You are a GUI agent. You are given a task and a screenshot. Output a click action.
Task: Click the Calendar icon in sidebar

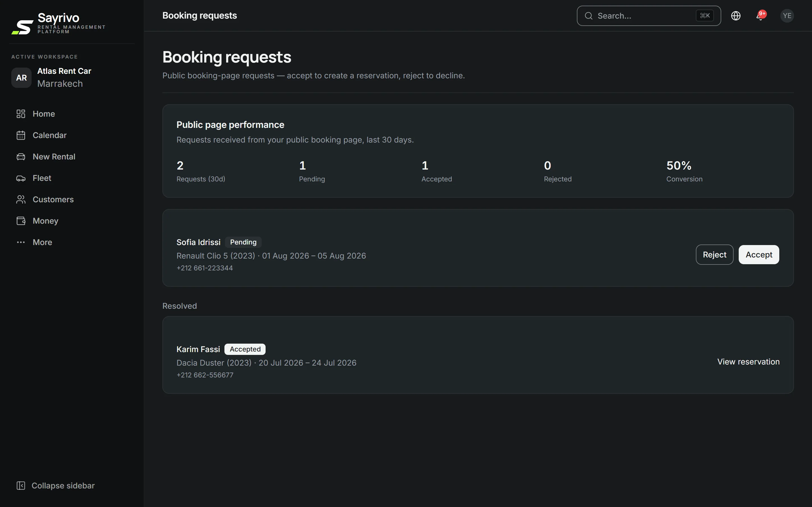click(21, 135)
